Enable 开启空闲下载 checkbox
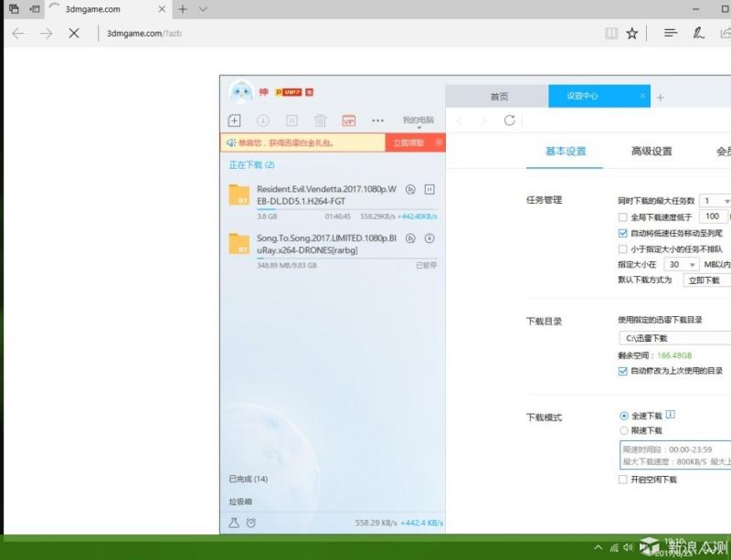Screen dimensions: 731x560 point(622,480)
